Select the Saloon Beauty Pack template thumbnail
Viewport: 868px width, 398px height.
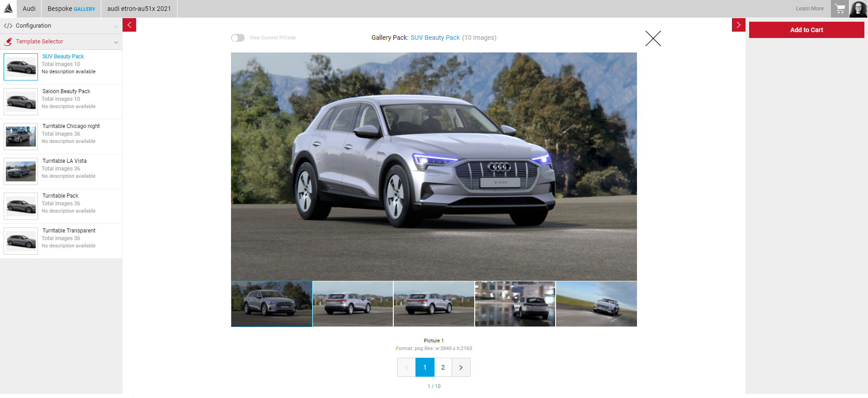[21, 102]
